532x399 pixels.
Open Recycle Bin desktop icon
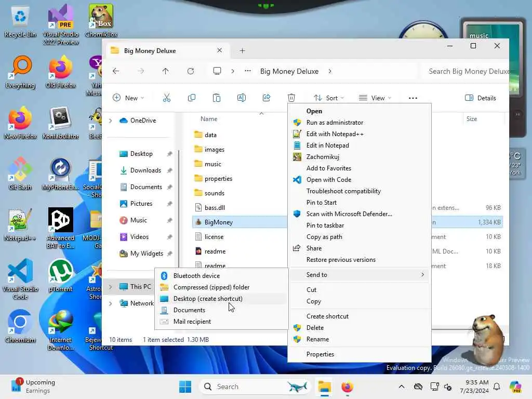[x=20, y=21]
